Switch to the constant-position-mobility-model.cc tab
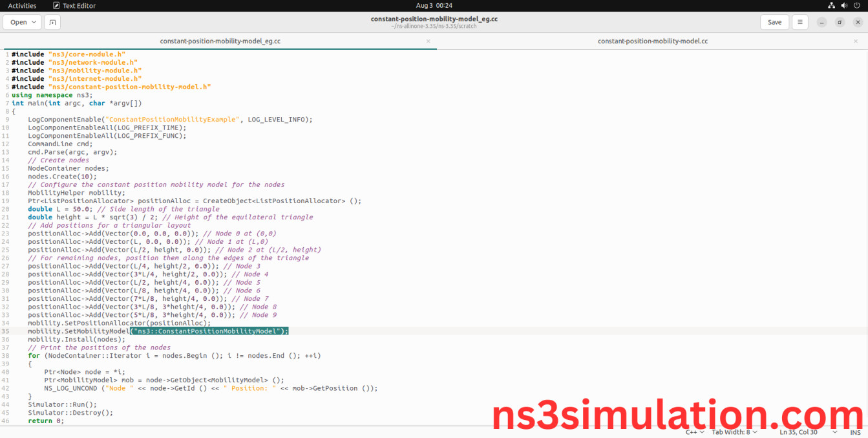The image size is (868, 438). click(652, 41)
